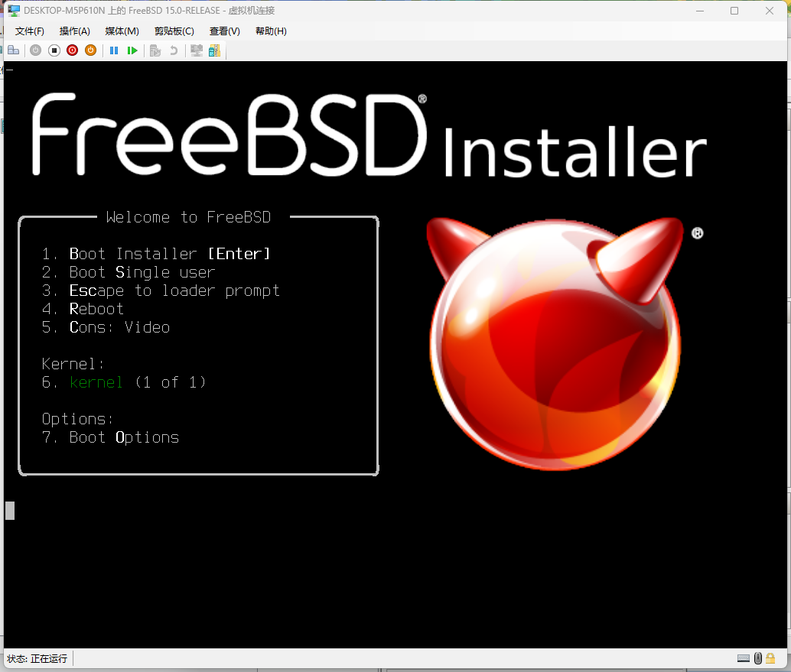
Task: Click the red Shut Down icon
Action: (x=72, y=50)
